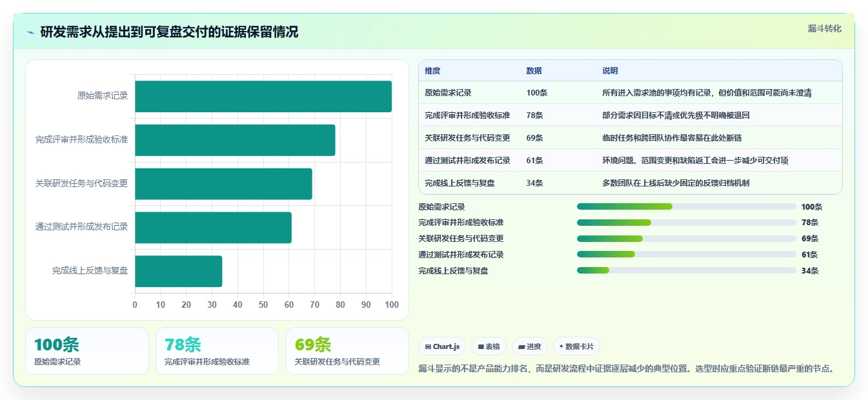This screenshot has width=868, height=400.
Task: Click the 原始需求记录 progress bar
Action: tap(687, 206)
